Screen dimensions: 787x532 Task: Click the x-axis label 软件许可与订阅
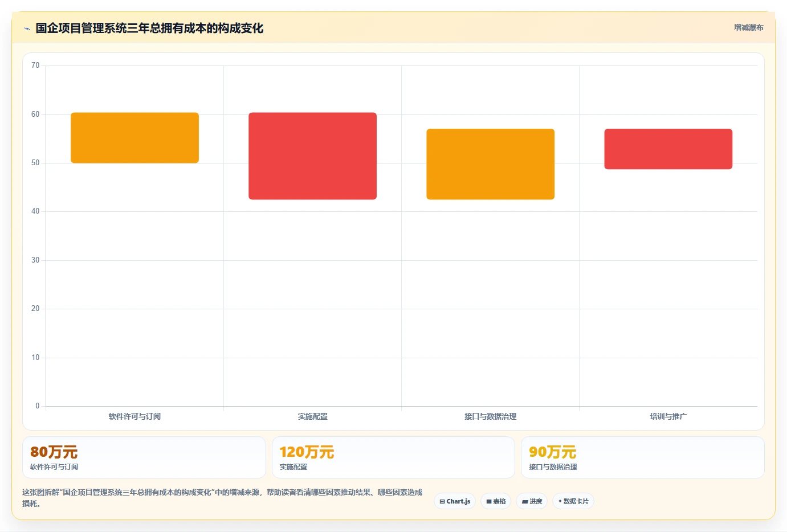(134, 416)
